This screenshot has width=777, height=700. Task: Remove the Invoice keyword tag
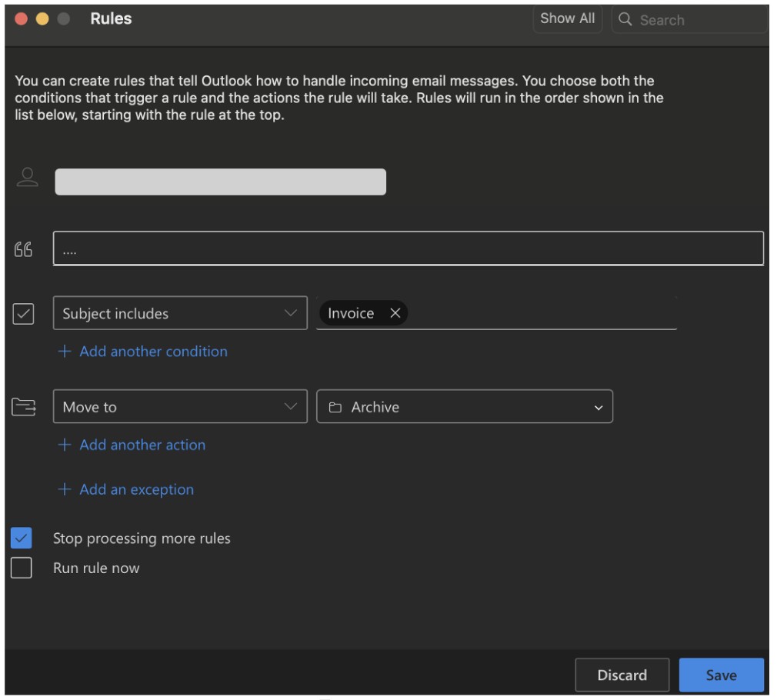click(x=395, y=313)
